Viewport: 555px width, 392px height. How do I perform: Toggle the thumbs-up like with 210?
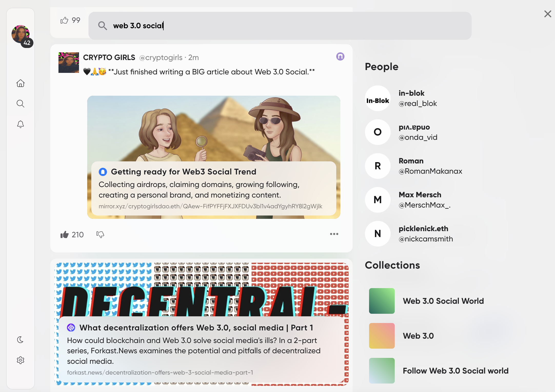[65, 234]
